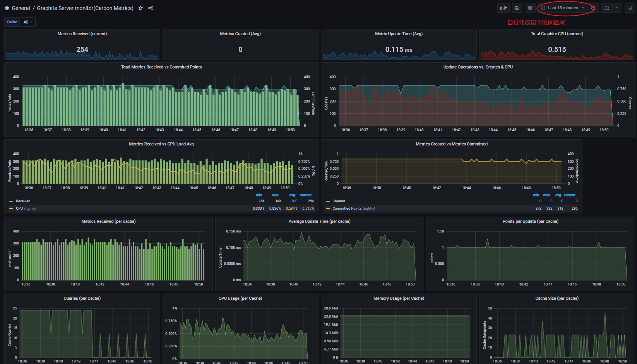Image resolution: width=637 pixels, height=364 pixels.
Task: Refresh the dashboard now
Action: point(606,8)
